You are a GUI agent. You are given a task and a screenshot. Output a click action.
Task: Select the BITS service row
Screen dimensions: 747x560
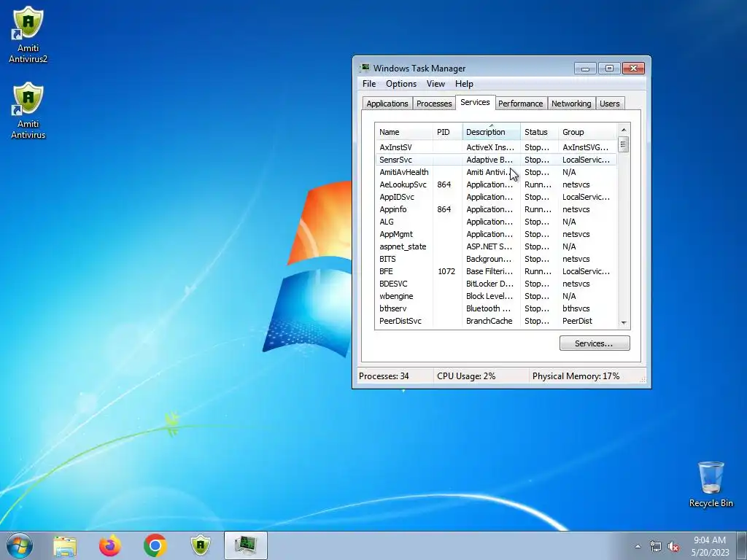tap(496, 259)
